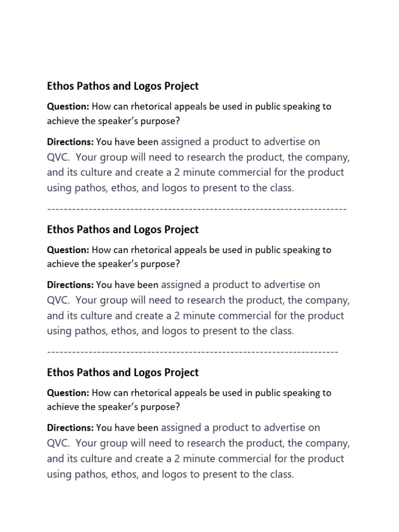Click the second dashed separator line
The image size is (399, 532).
[193, 352]
